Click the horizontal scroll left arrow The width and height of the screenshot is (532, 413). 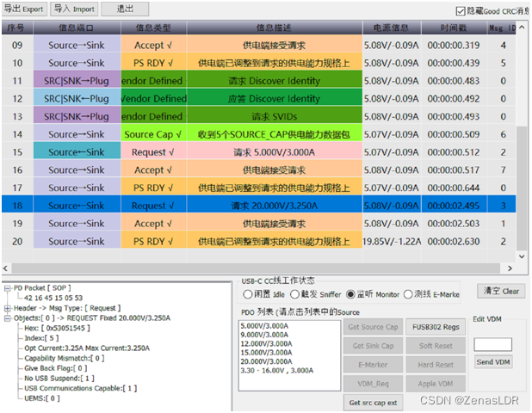(x=6, y=268)
